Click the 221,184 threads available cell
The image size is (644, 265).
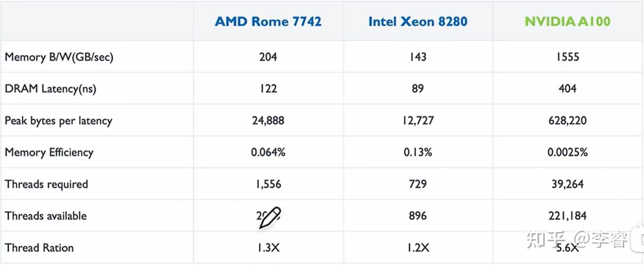[567, 216]
